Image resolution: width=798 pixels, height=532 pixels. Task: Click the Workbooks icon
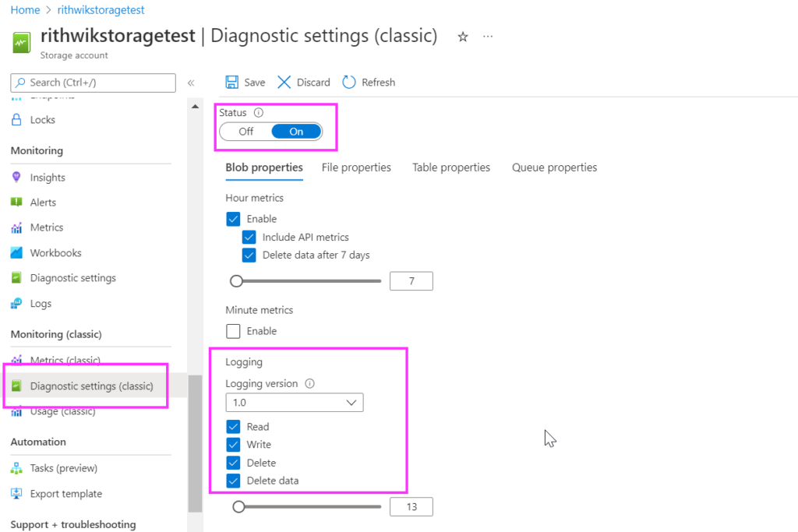pos(16,252)
